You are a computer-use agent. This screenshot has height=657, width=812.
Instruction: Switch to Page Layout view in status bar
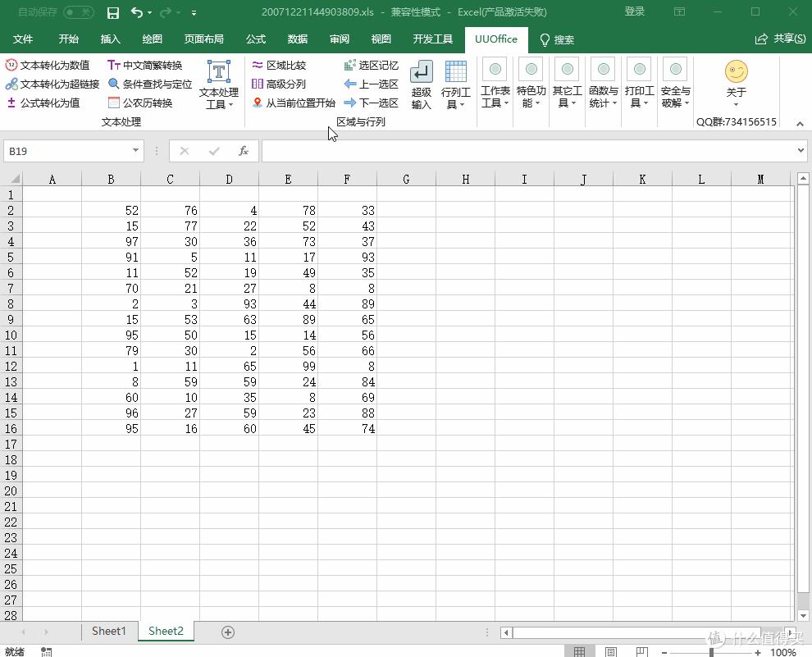610,650
